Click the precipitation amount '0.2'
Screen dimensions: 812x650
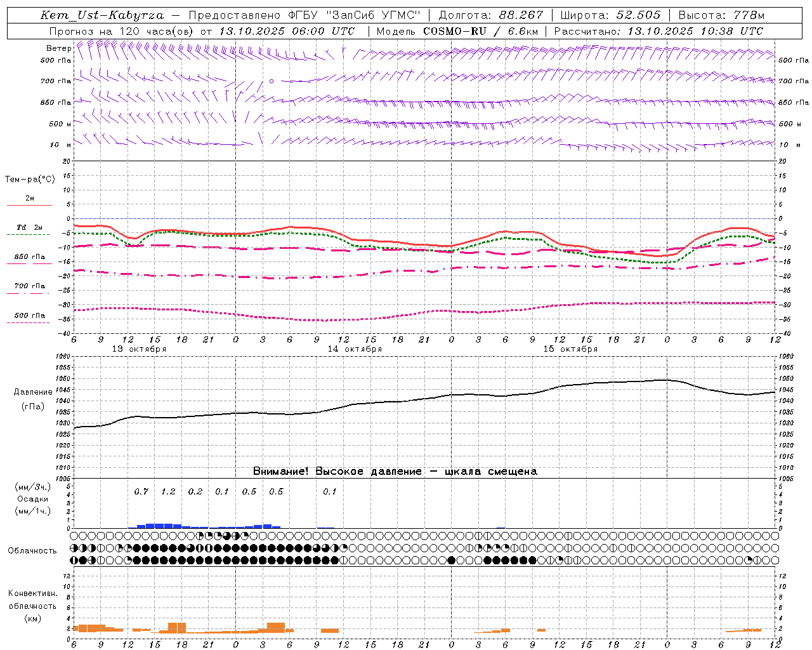point(195,492)
